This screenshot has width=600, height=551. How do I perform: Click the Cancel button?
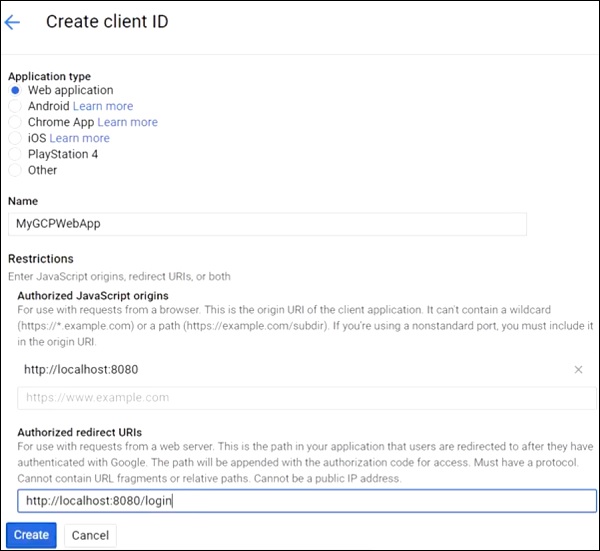click(90, 535)
